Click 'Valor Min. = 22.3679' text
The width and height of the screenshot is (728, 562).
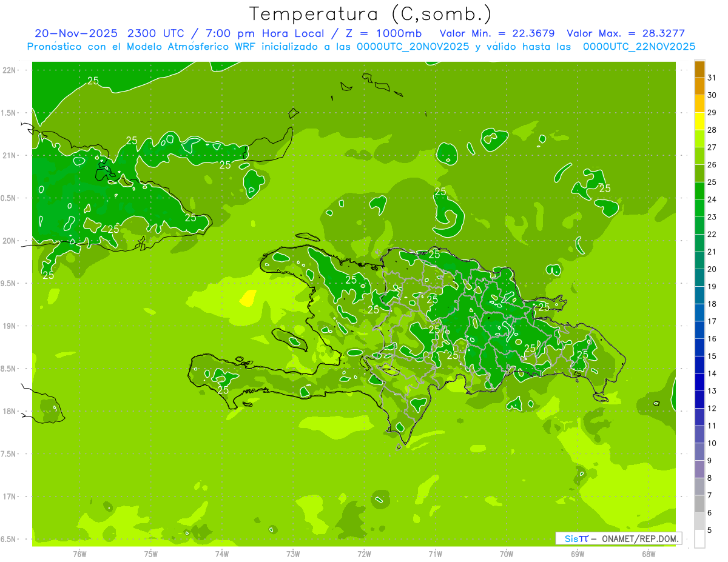497,33
